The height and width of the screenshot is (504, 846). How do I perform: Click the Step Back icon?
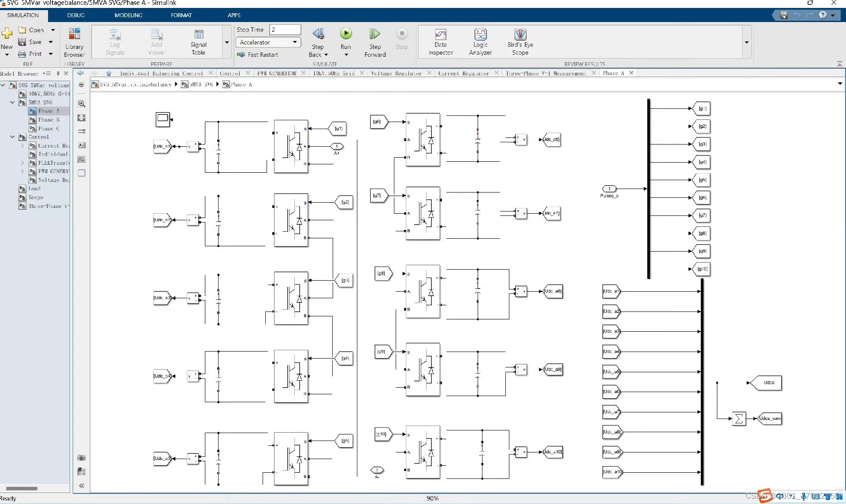click(318, 33)
